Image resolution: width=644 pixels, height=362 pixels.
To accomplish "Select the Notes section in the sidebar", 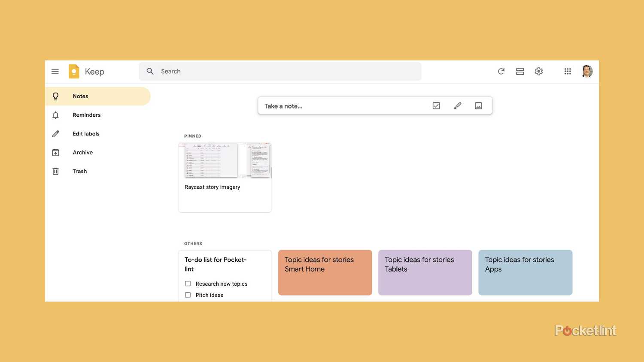I will pyautogui.click(x=80, y=96).
